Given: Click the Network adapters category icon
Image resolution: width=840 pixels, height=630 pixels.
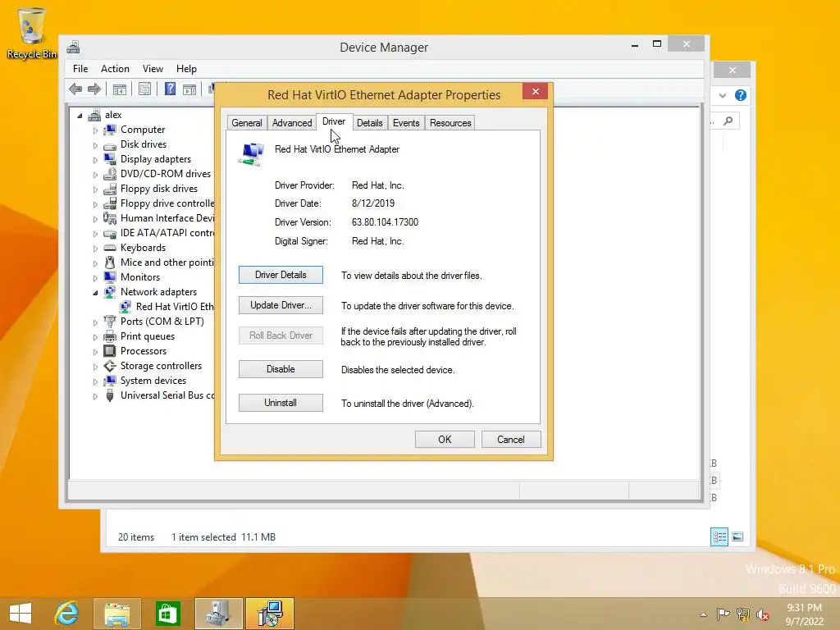Looking at the screenshot, I should pos(110,292).
